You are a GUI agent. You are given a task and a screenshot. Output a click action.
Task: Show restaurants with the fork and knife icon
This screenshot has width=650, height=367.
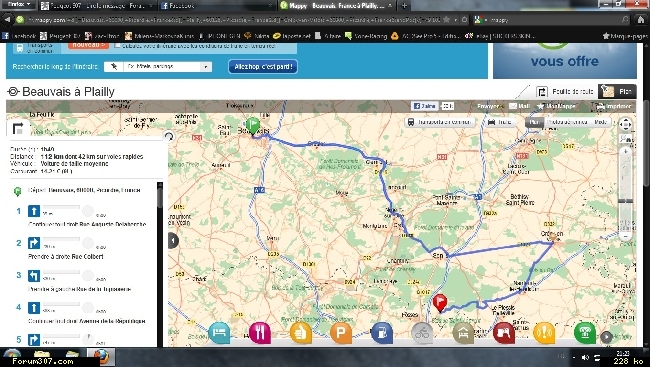click(260, 333)
